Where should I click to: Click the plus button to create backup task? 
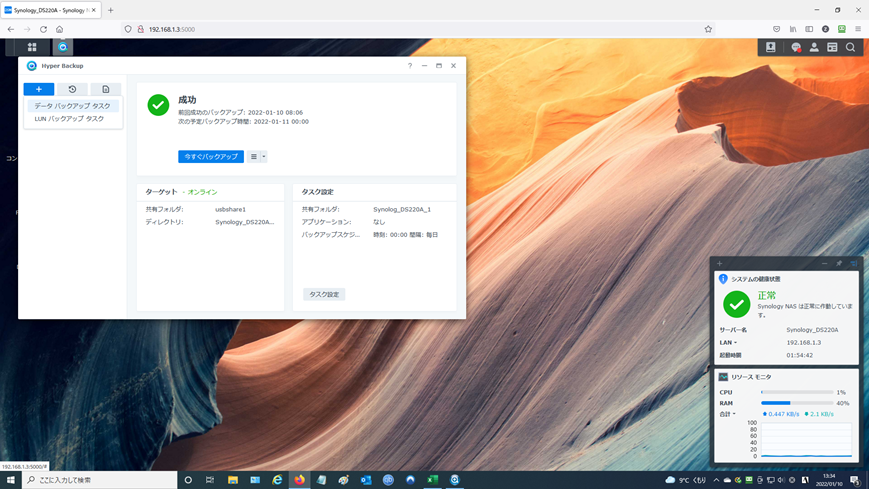[39, 89]
